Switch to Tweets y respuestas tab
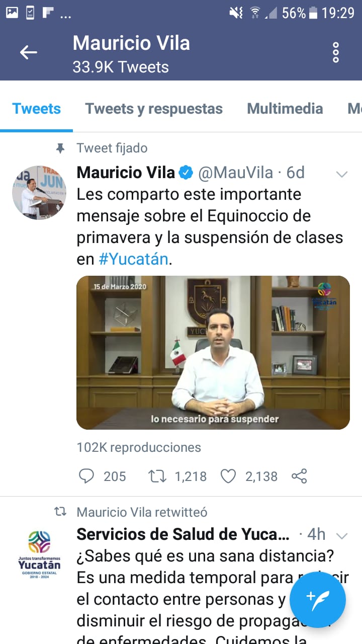 pos(154,109)
